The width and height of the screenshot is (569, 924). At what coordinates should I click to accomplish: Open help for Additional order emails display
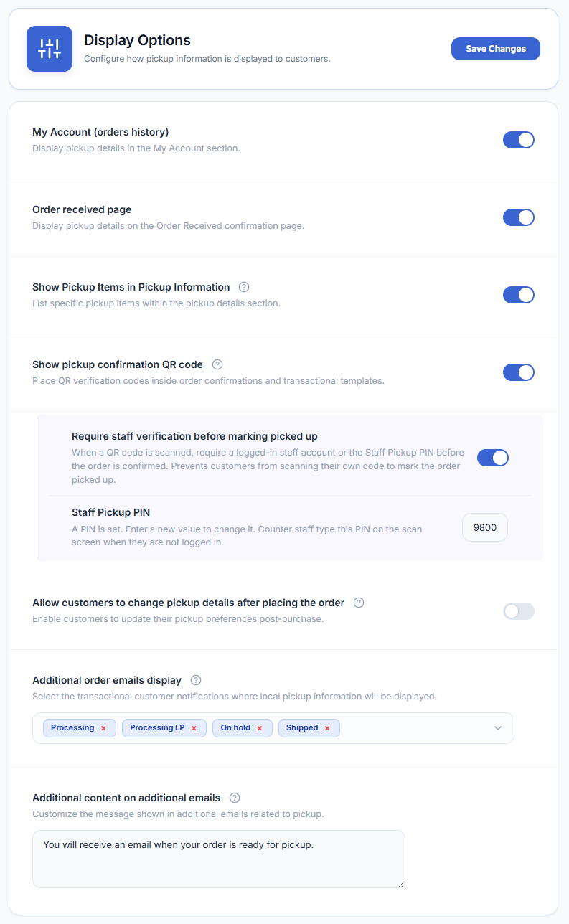[196, 680]
